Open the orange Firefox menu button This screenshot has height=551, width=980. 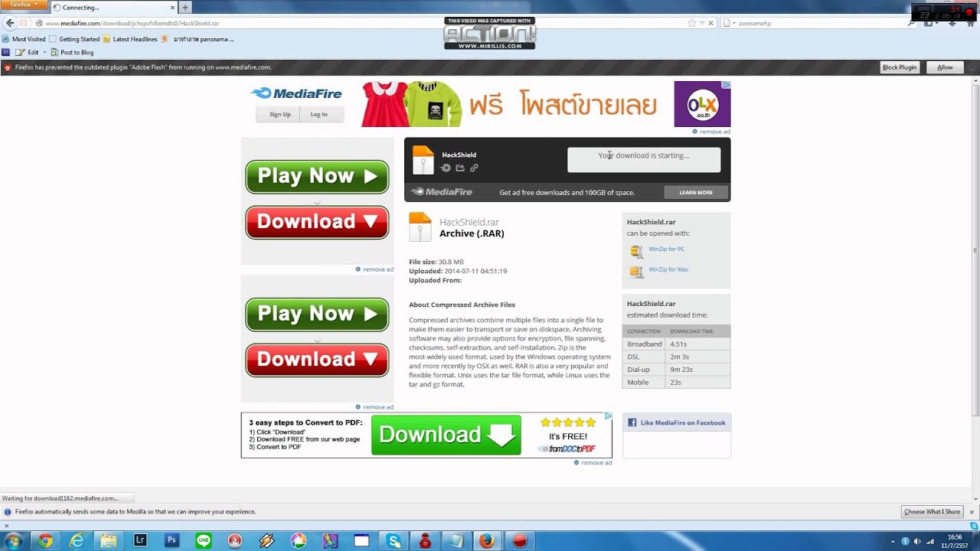tap(24, 5)
